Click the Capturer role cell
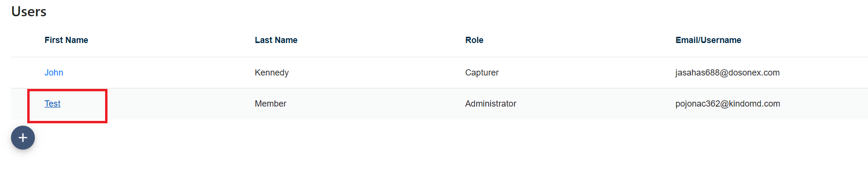Screen dimensions: 868x194 tap(482, 73)
